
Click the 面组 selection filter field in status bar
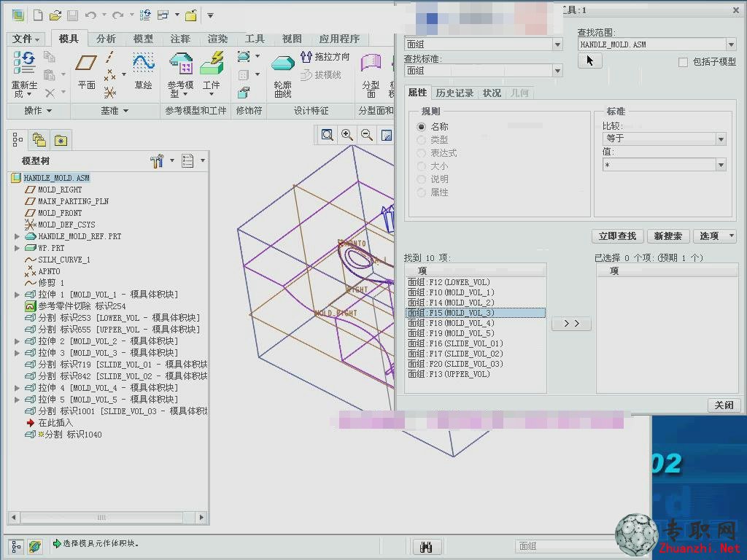point(565,546)
